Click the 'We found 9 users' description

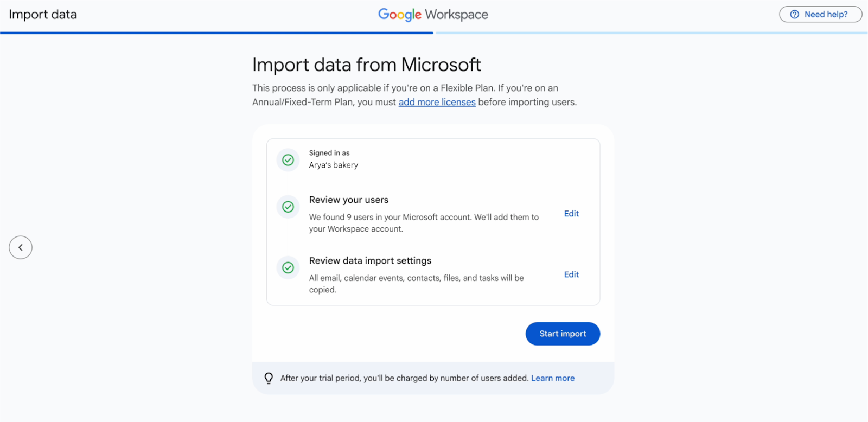(424, 223)
